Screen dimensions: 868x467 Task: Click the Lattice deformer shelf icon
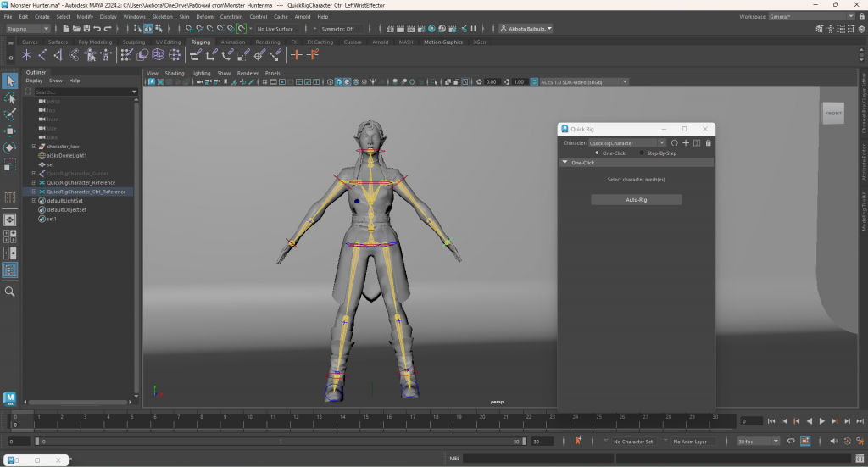click(x=158, y=55)
